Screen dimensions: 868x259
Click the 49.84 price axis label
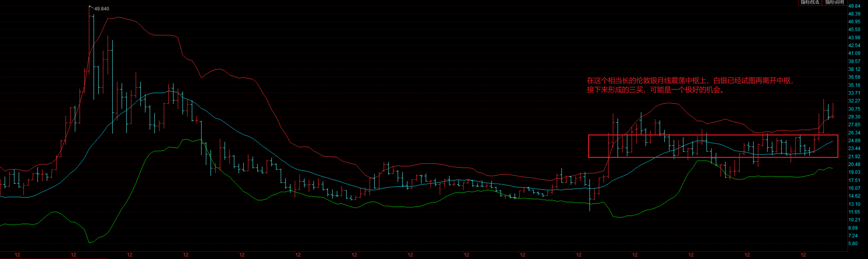click(854, 6)
